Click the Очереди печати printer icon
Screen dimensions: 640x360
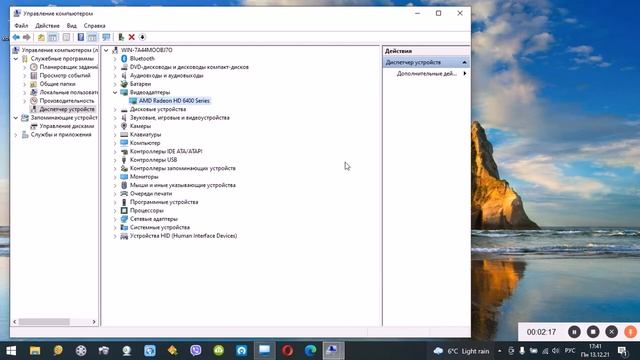click(124, 193)
